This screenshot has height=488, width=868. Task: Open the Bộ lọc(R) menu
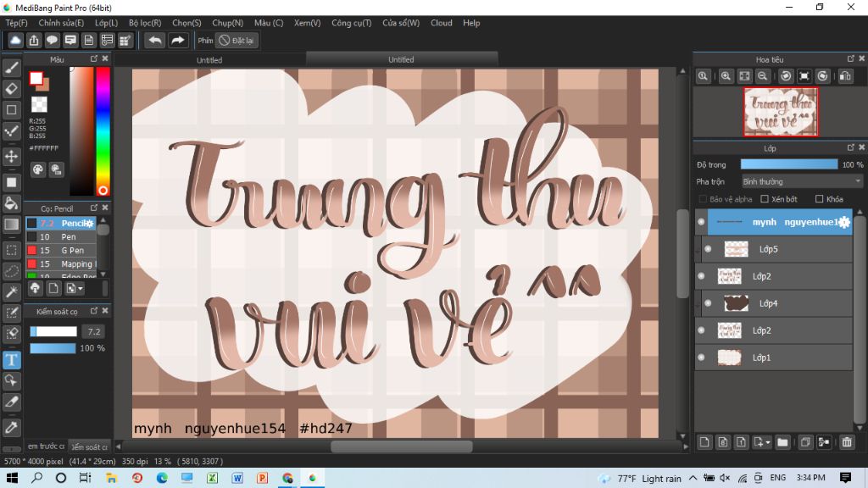[145, 23]
